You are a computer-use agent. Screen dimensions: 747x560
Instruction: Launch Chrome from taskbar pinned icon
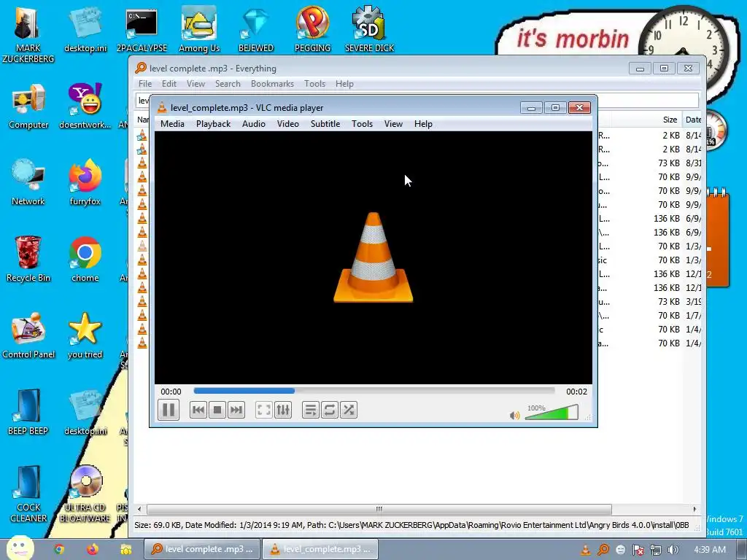tap(59, 550)
